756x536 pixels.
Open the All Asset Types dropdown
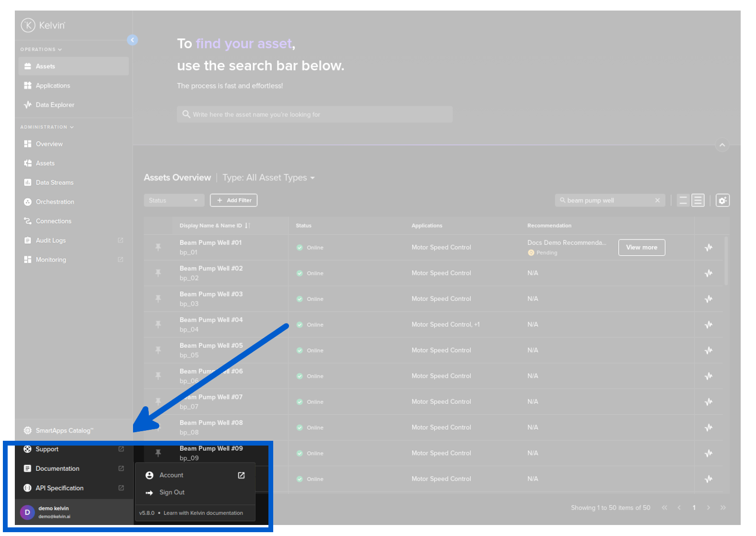point(268,178)
